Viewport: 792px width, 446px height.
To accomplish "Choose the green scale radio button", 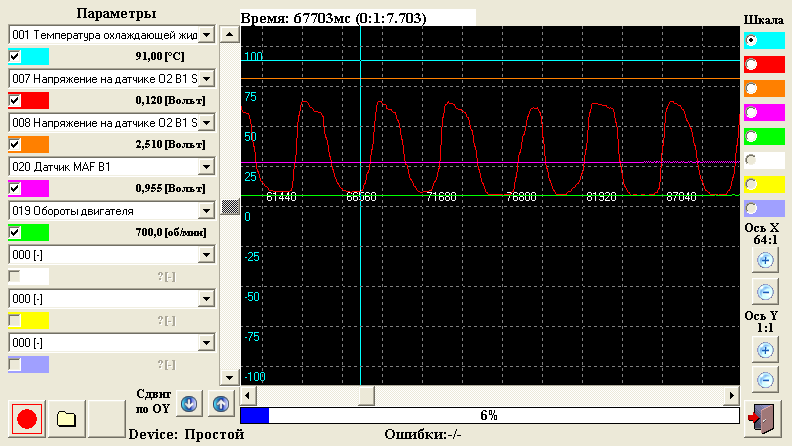I will point(751,136).
